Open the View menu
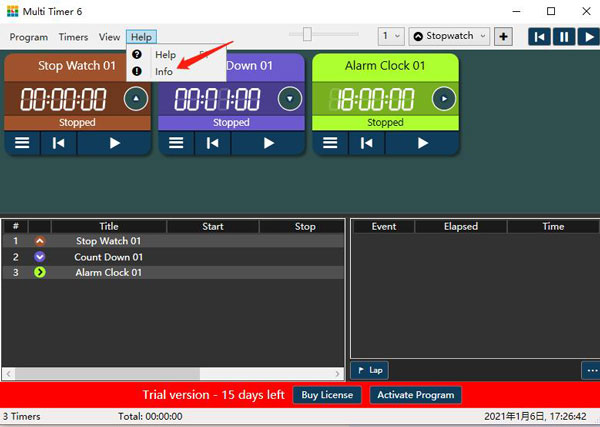This screenshot has width=600, height=427. 109,37
